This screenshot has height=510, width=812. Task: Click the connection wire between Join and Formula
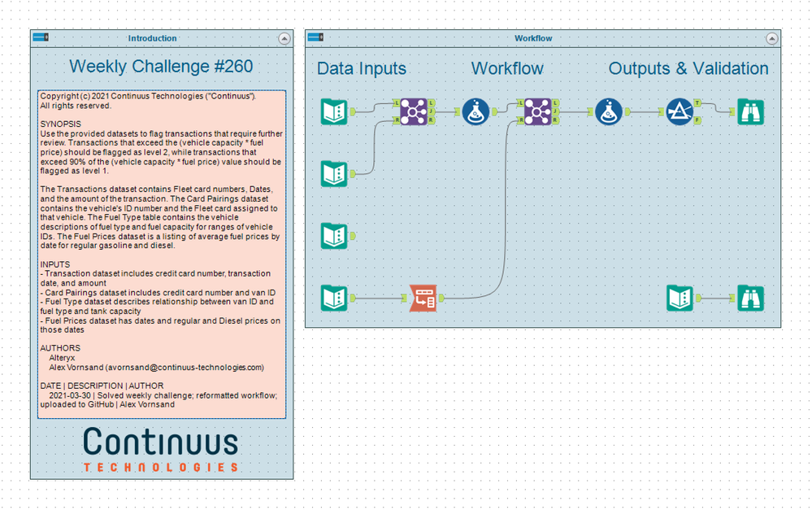445,112
